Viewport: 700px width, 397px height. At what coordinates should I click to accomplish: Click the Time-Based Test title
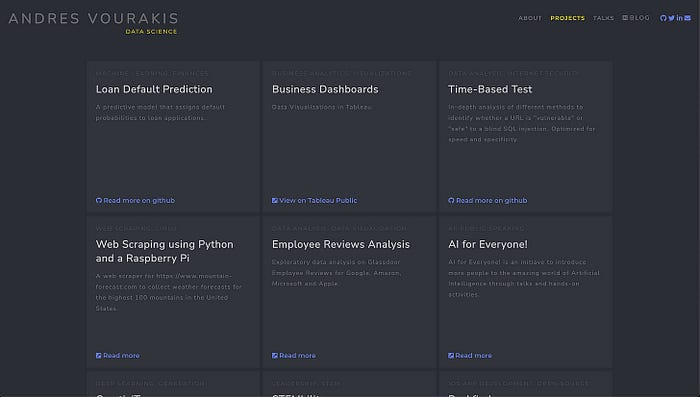(x=490, y=89)
